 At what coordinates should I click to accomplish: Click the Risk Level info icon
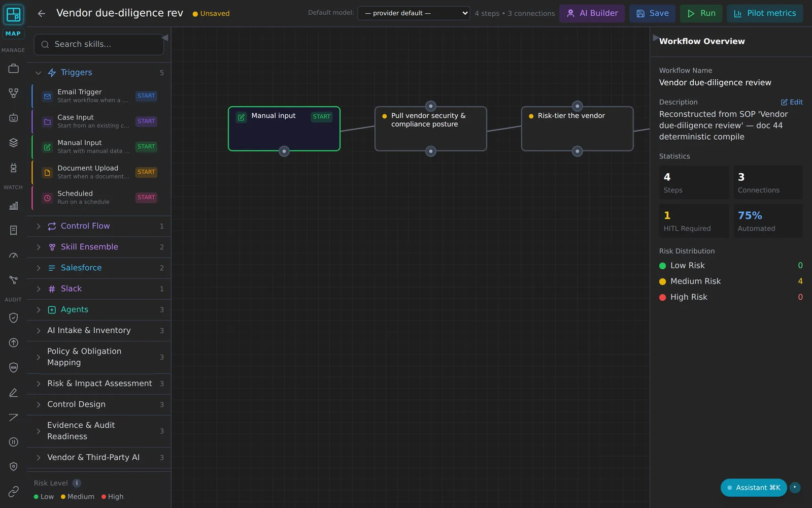77,483
